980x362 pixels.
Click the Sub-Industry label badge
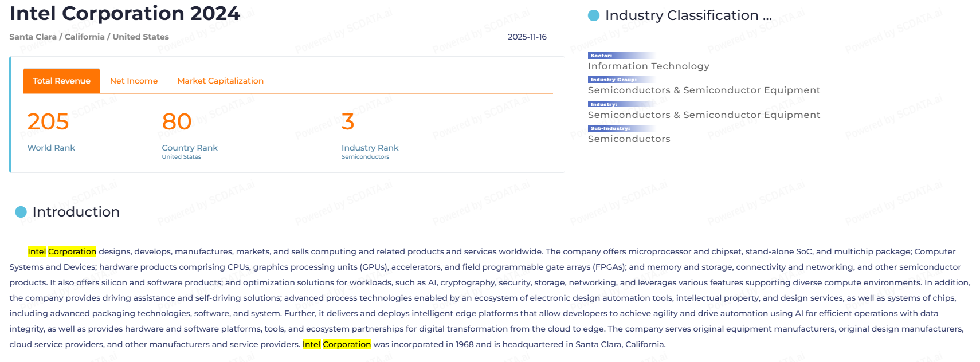click(610, 128)
